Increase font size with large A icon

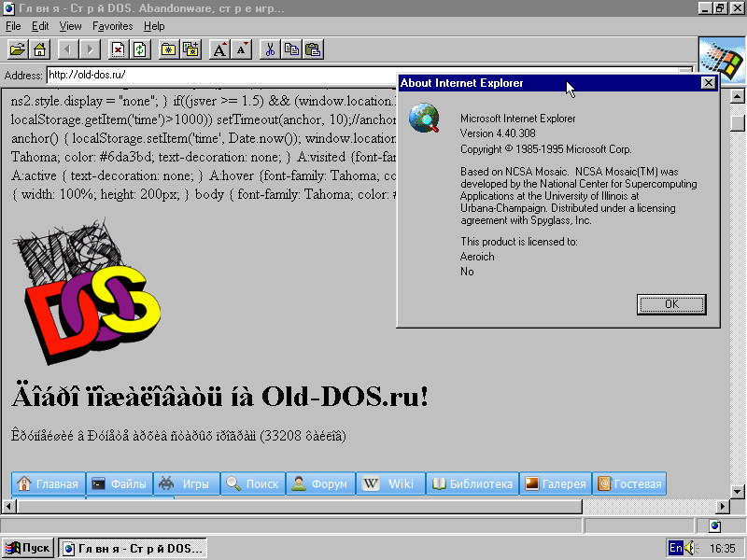[219, 49]
